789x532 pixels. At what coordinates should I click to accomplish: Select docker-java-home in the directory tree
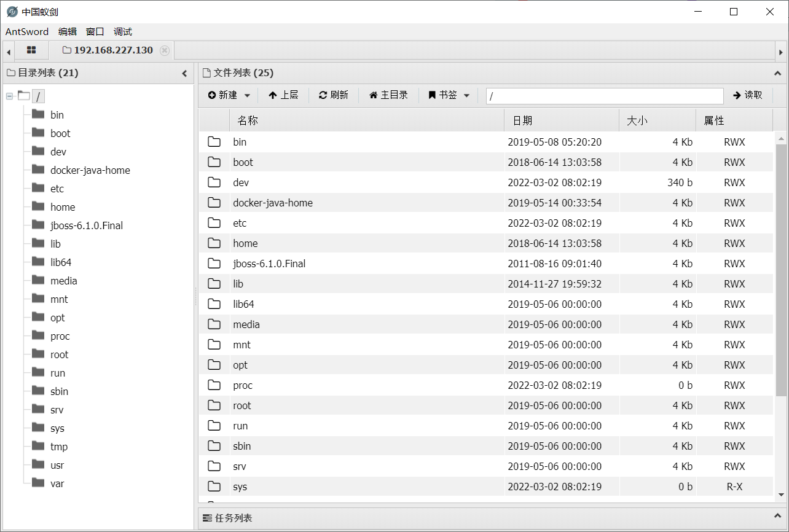pos(90,170)
